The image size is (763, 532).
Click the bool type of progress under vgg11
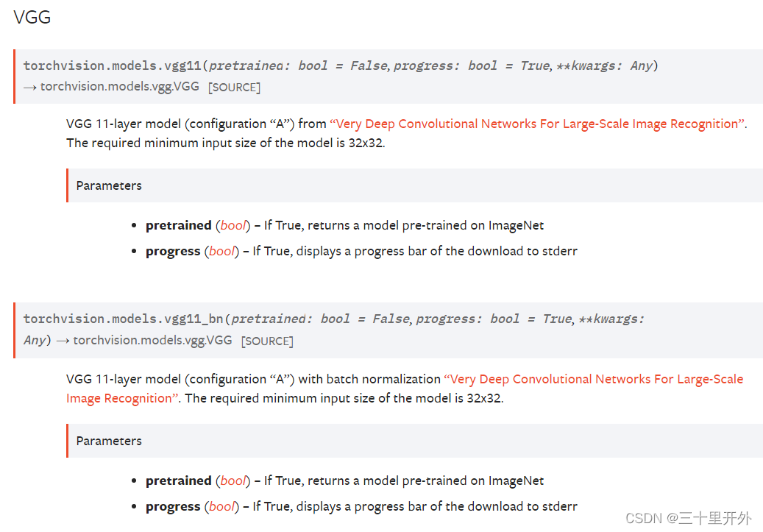pyautogui.click(x=222, y=251)
